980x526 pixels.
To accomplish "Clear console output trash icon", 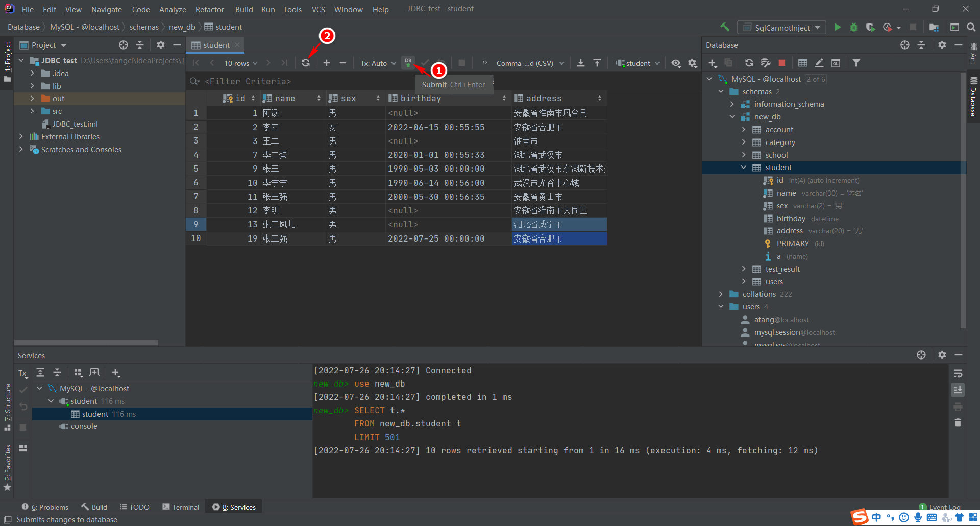I will pyautogui.click(x=958, y=422).
